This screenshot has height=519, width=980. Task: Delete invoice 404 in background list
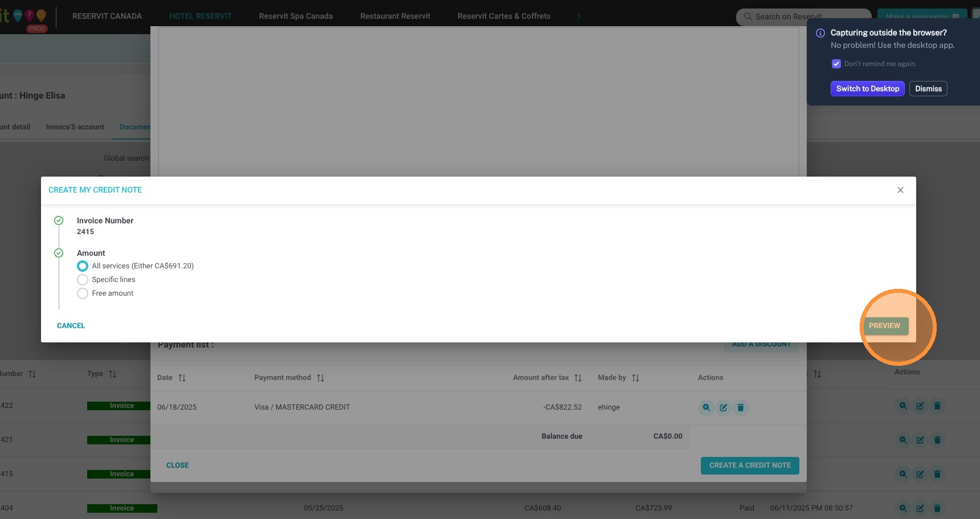tap(937, 508)
